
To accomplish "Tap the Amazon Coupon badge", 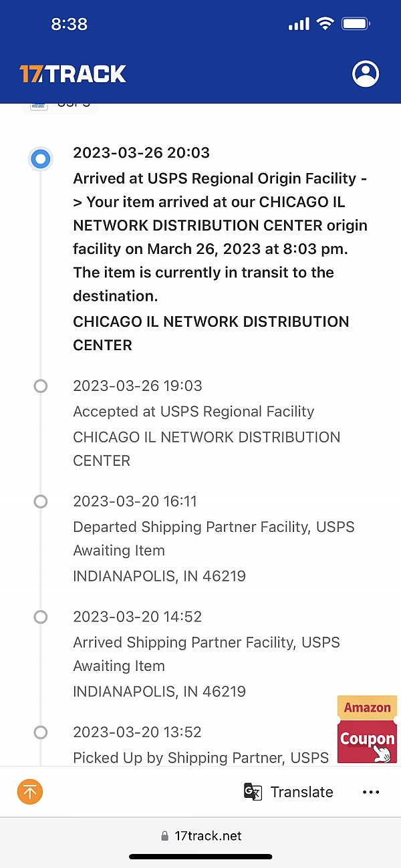I will [x=367, y=730].
